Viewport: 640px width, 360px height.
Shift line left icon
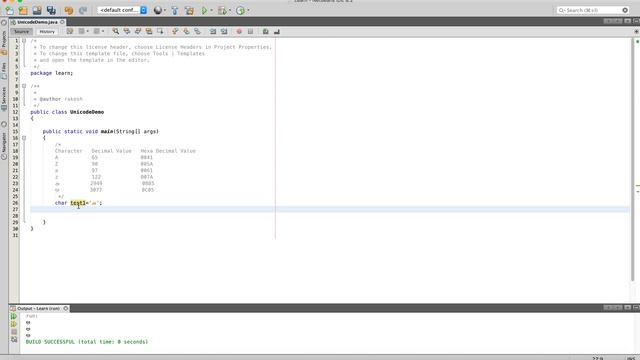[213, 31]
